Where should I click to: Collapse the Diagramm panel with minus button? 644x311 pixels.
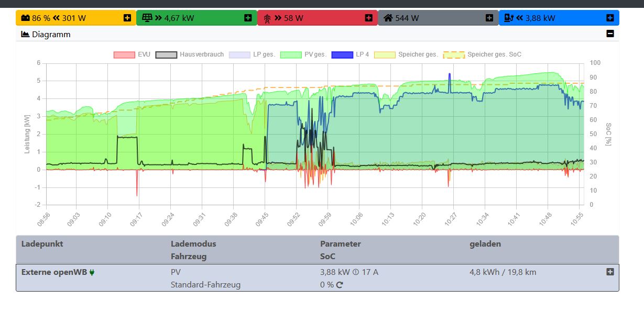point(610,34)
